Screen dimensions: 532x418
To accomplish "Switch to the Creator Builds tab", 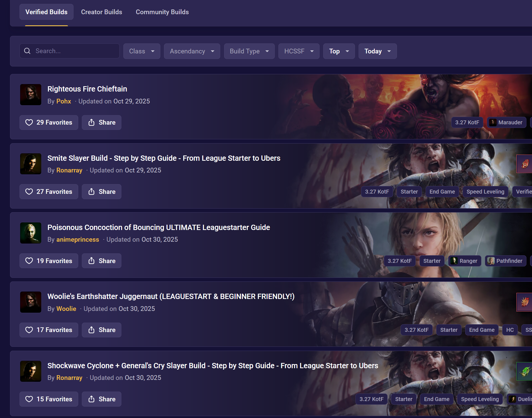I will tap(102, 12).
